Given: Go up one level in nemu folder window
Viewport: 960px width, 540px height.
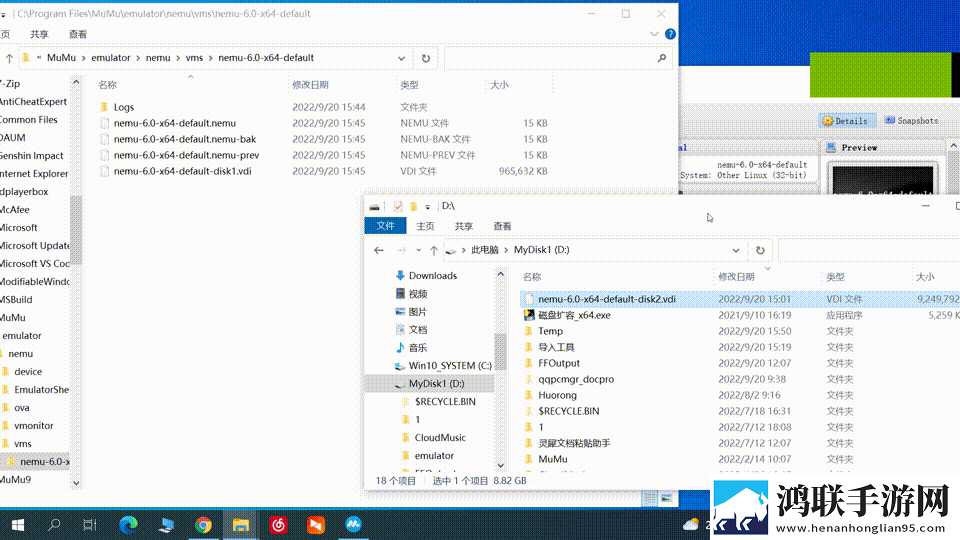Looking at the screenshot, I should (x=9, y=59).
